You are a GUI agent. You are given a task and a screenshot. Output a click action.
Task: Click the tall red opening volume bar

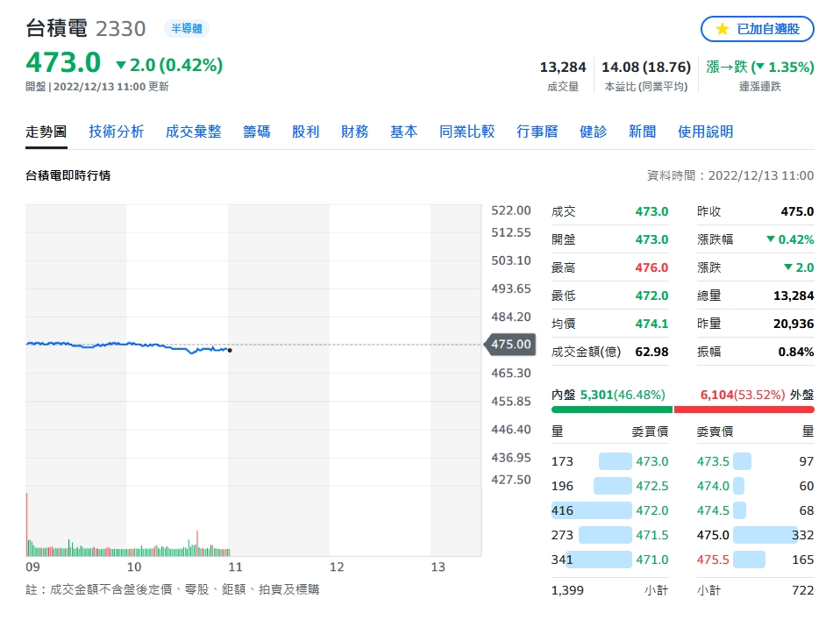click(27, 524)
